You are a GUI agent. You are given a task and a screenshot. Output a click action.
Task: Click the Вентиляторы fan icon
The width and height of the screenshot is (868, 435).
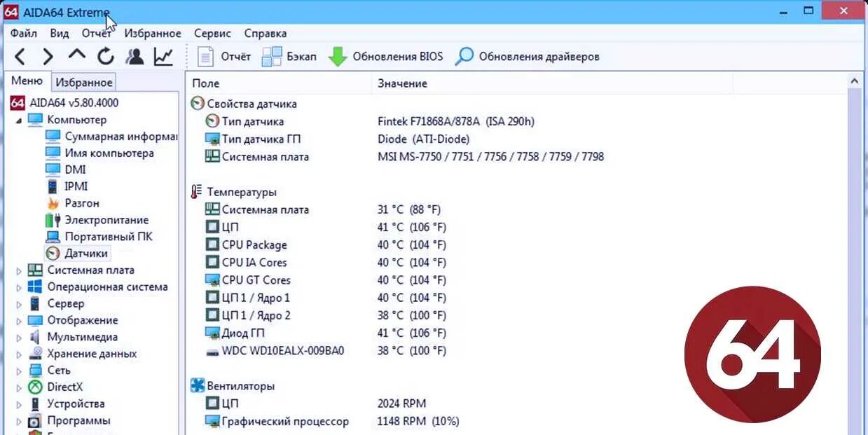pos(198,386)
